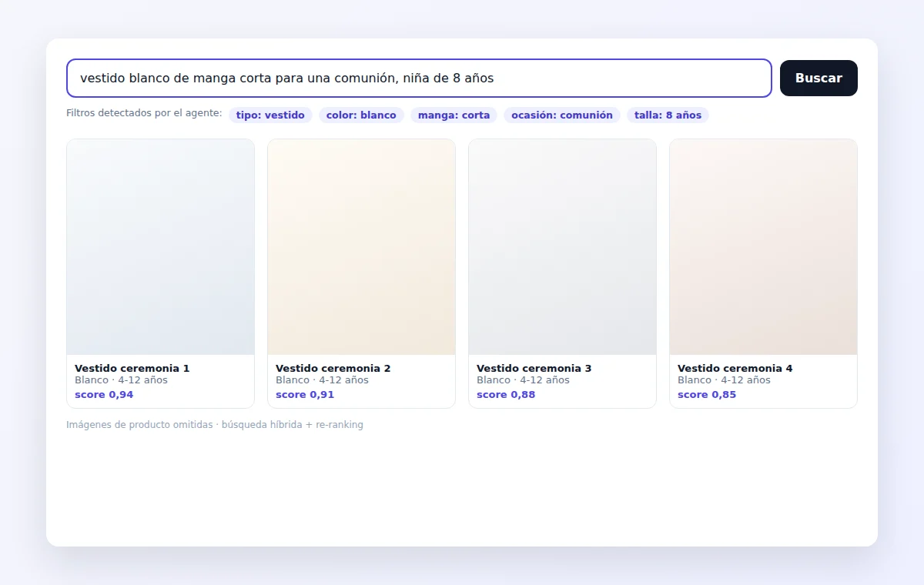Open Vestido ceremonia 1 product image
Screen dimensions: 924x585
160,247
